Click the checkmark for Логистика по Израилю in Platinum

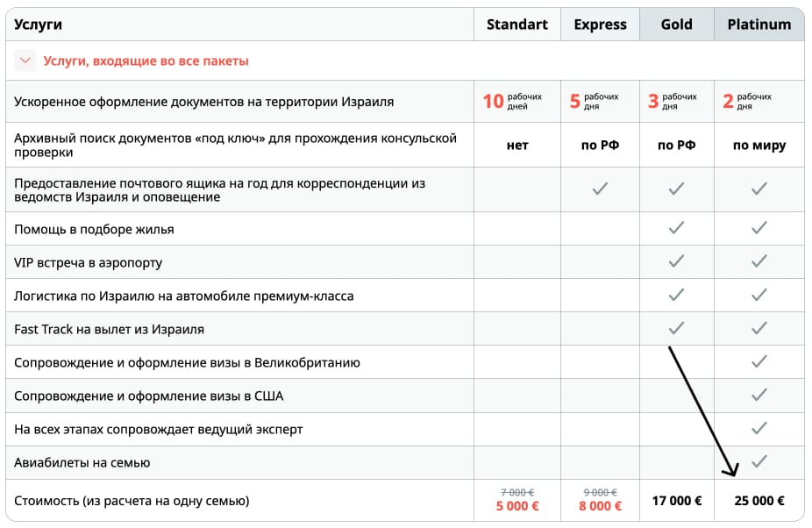[x=759, y=295]
